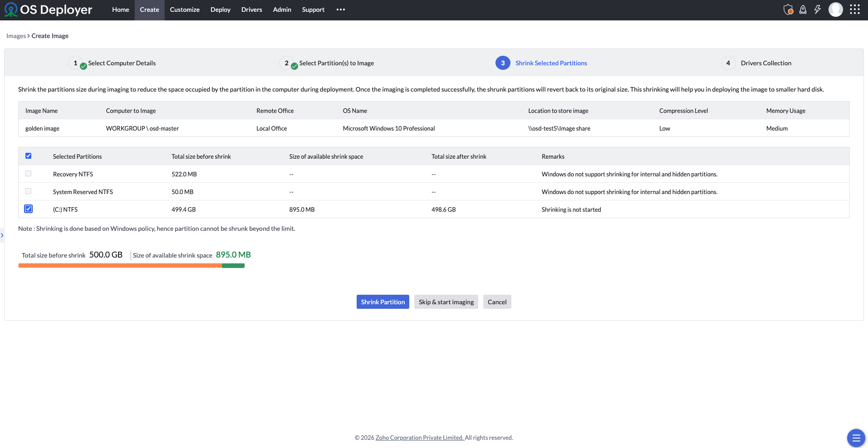Image resolution: width=868 pixels, height=448 pixels.
Task: Open the user profile avatar
Action: (835, 10)
